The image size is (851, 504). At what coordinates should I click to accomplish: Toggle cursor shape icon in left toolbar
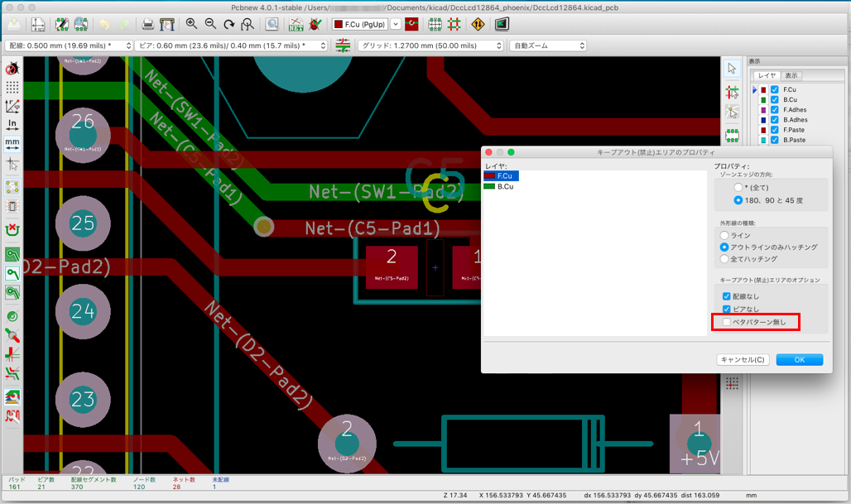[x=12, y=163]
